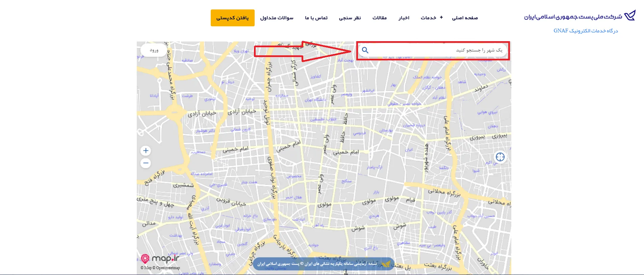The width and height of the screenshot is (644, 275).
Task: Click the locate-me crosshair icon
Action: coord(500,157)
